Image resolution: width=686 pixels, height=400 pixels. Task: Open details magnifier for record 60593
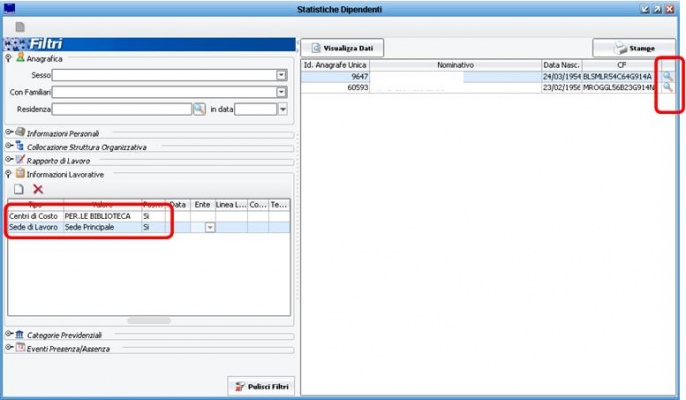click(x=667, y=87)
